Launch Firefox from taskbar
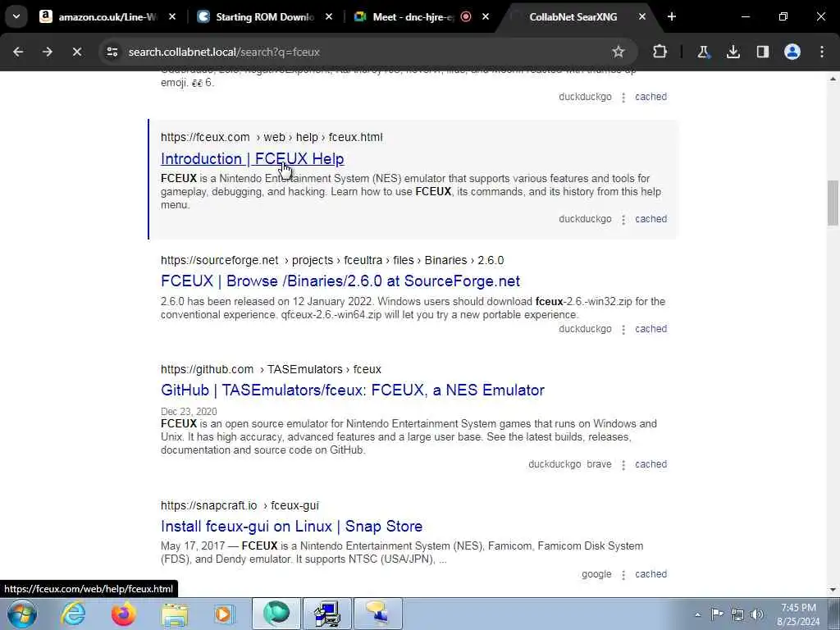Viewport: 840px width, 630px height. (123, 614)
